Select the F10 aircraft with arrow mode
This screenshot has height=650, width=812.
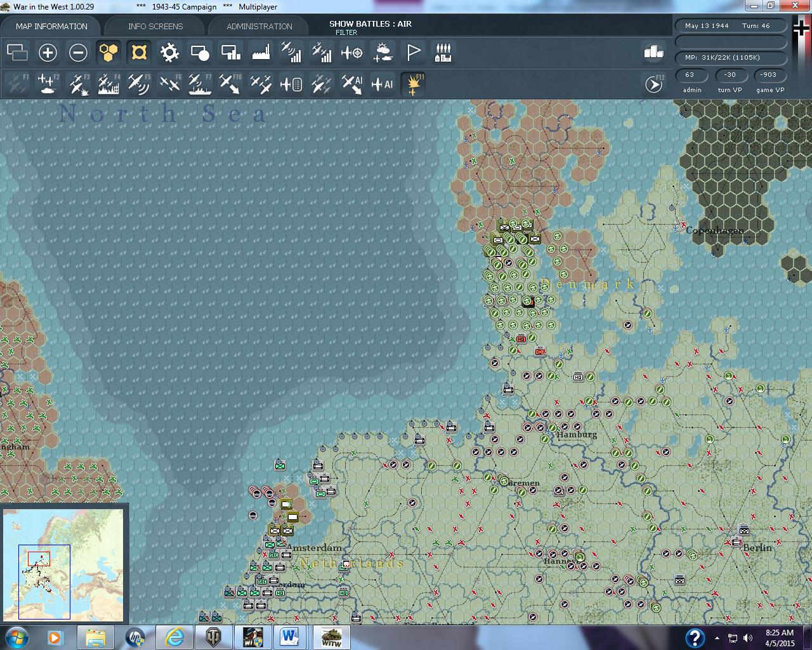pyautogui.click(x=230, y=84)
